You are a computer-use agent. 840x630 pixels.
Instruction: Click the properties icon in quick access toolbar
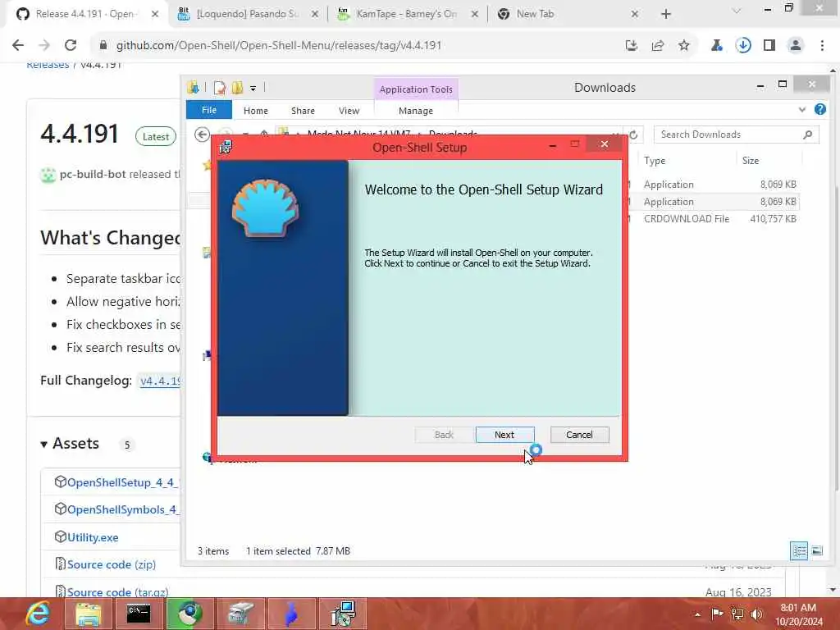219,87
